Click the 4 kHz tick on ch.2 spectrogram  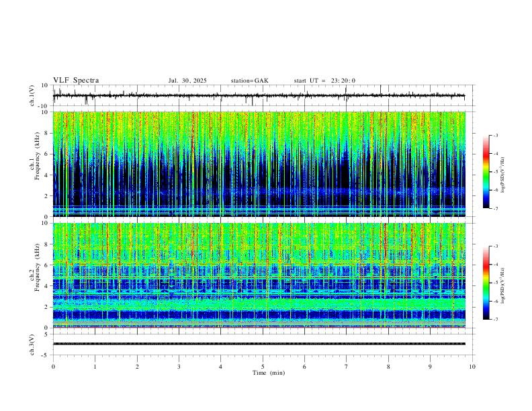(46, 286)
